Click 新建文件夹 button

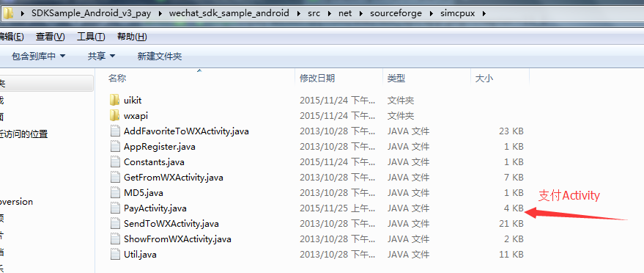click(x=160, y=57)
